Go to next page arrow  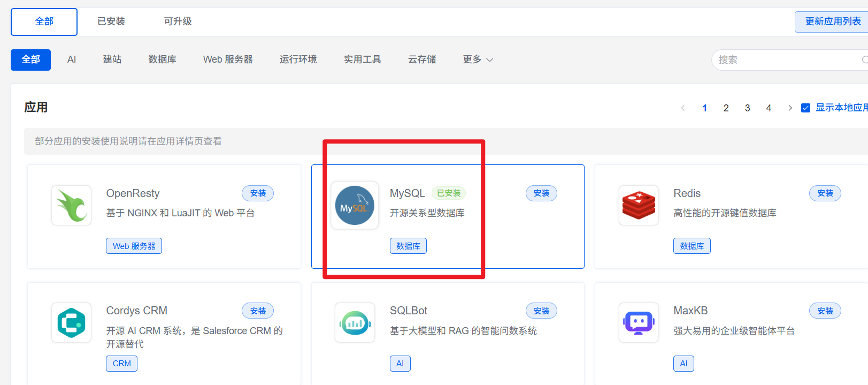point(790,108)
